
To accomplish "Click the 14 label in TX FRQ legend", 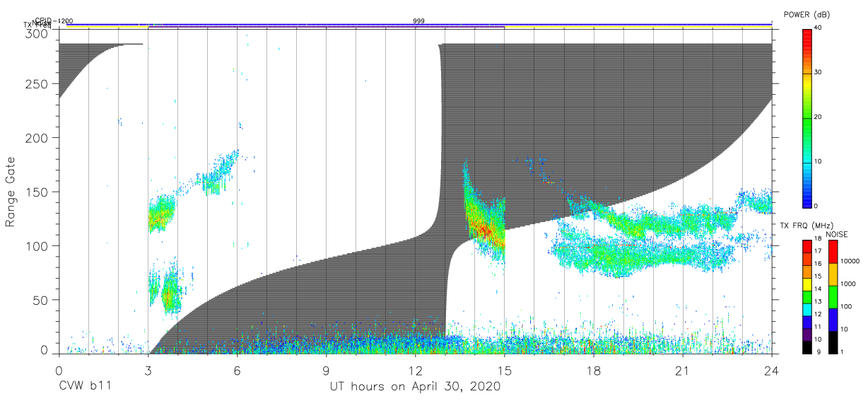I will point(818,289).
